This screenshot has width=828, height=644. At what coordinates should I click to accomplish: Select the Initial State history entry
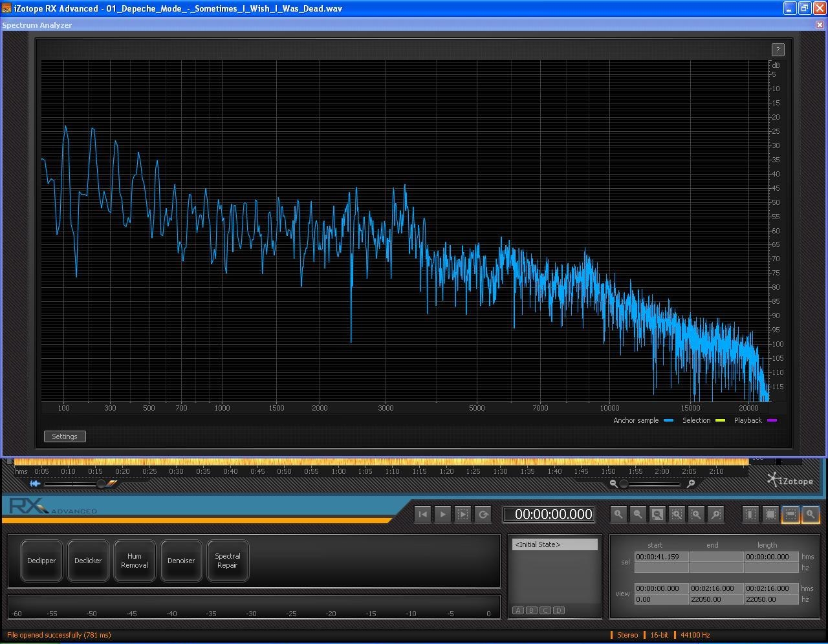pyautogui.click(x=555, y=544)
